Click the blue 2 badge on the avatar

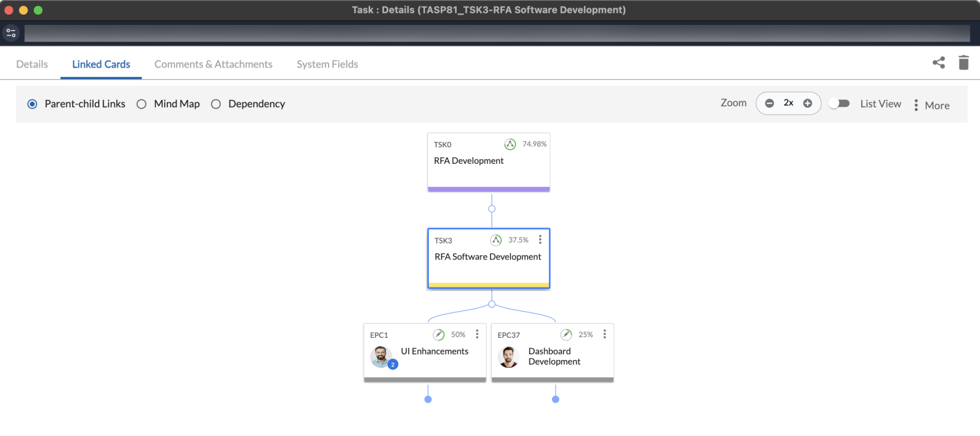coord(393,365)
